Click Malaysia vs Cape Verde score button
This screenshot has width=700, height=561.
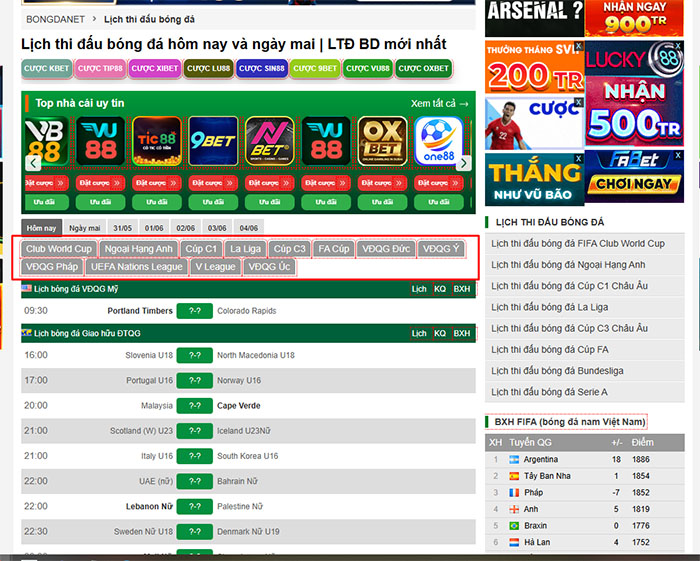pos(195,406)
